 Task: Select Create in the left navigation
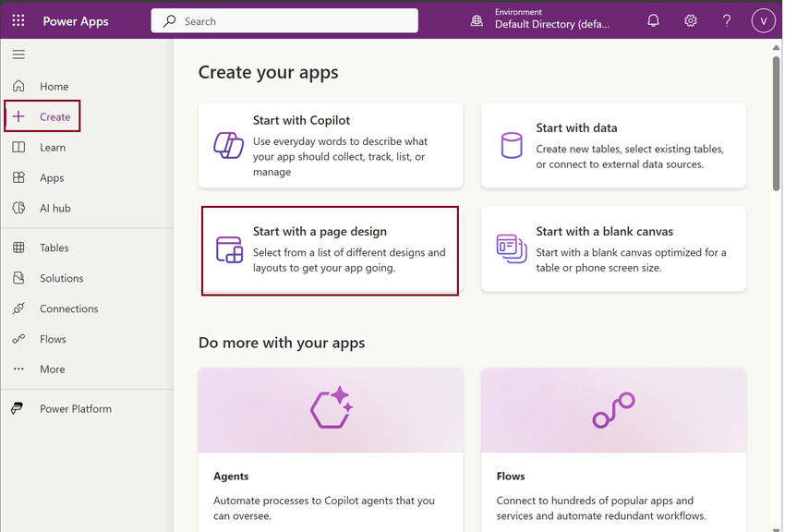(54, 116)
